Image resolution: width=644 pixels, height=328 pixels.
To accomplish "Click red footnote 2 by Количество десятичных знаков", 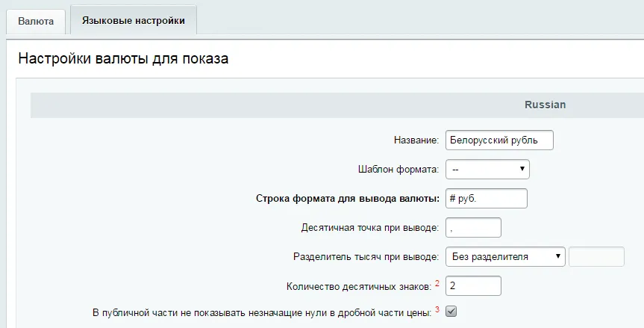I will [x=437, y=282].
